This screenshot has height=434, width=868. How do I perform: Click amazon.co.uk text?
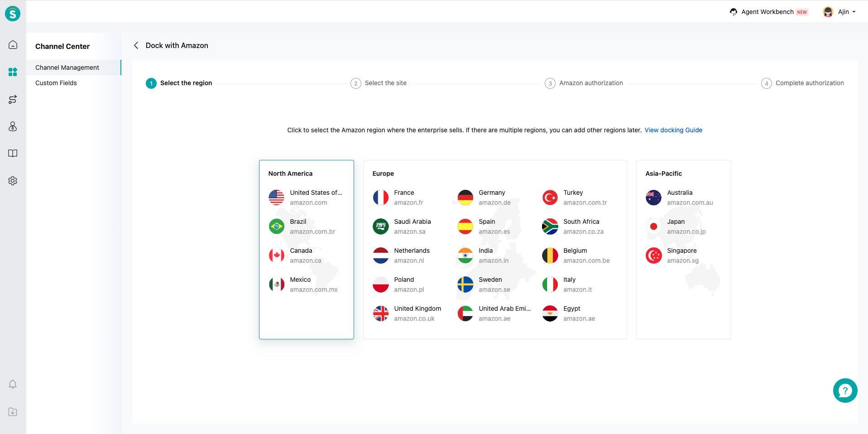click(x=414, y=318)
